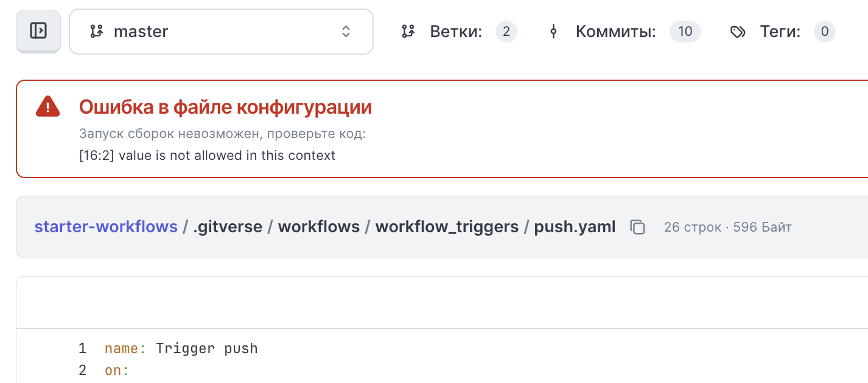Toggle the sidebar panel icon
This screenshot has height=383, width=868.
38,31
